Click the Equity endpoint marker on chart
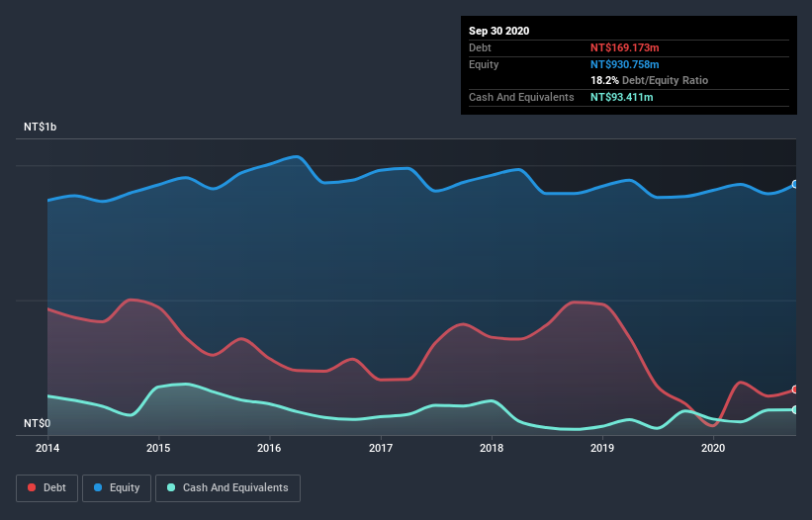 click(x=795, y=184)
